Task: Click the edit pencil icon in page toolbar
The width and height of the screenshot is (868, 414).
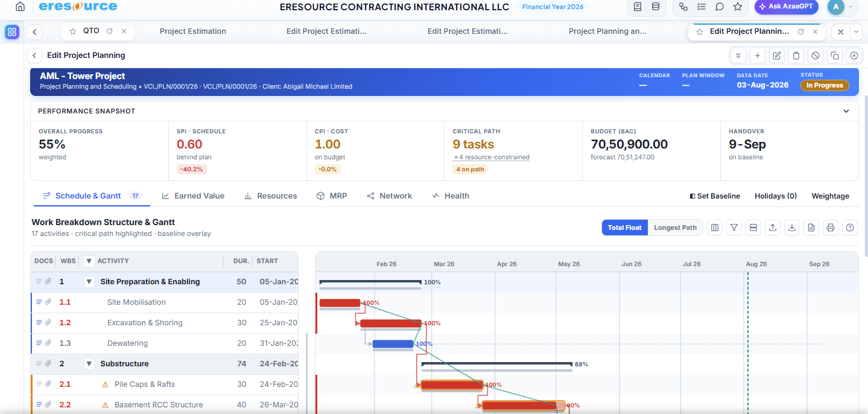Action: click(x=777, y=56)
